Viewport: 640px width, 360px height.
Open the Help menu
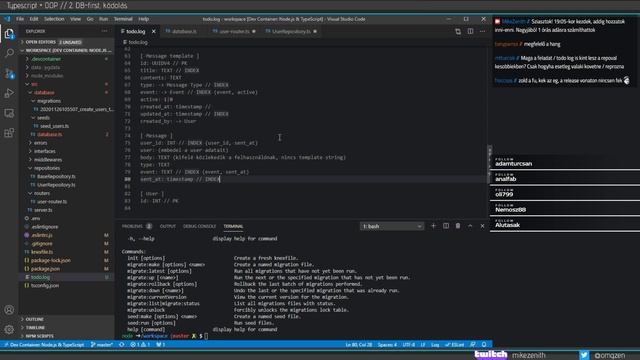click(x=143, y=19)
